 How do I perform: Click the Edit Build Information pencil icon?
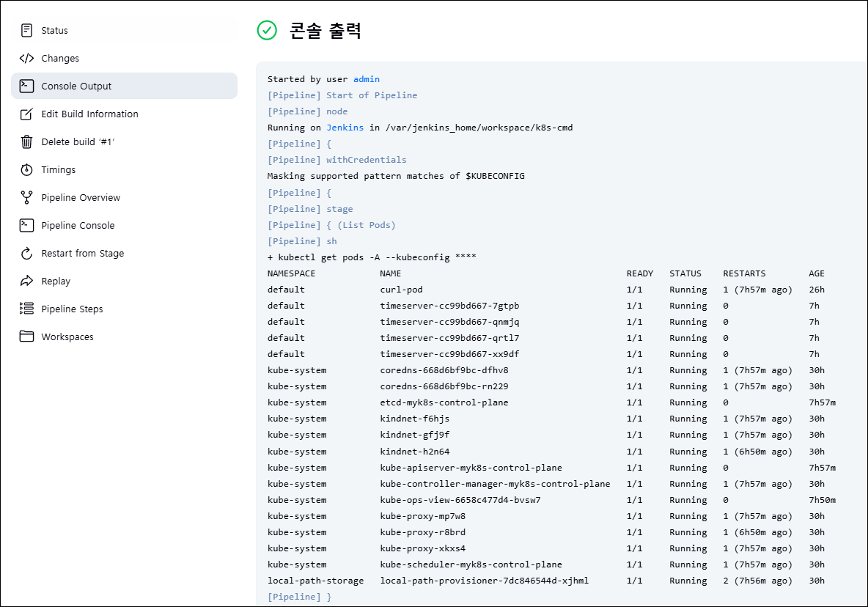26,114
